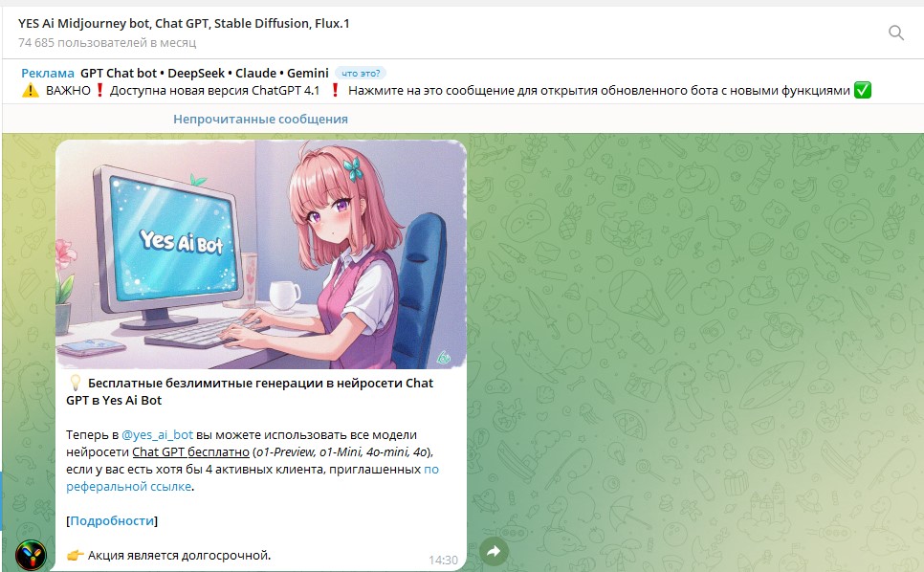Click the 'что это?' ad info badge
924x572 pixels.
tap(361, 73)
